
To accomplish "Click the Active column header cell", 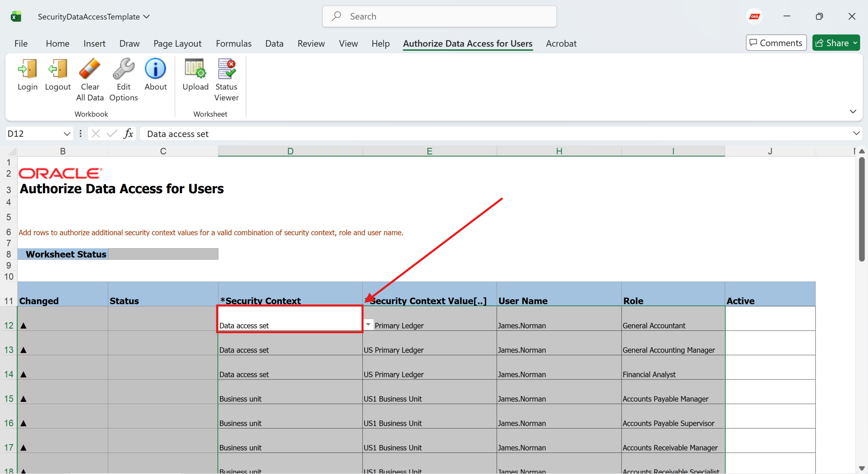I will tap(770, 294).
